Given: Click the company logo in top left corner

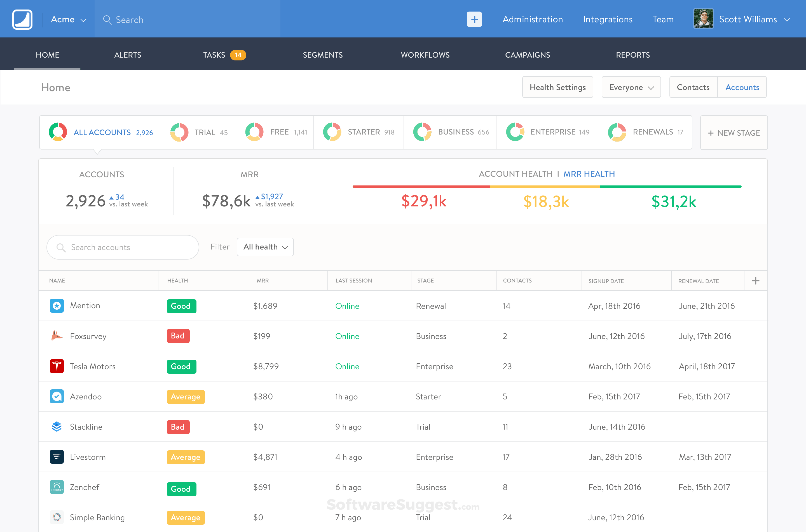Looking at the screenshot, I should click(22, 19).
